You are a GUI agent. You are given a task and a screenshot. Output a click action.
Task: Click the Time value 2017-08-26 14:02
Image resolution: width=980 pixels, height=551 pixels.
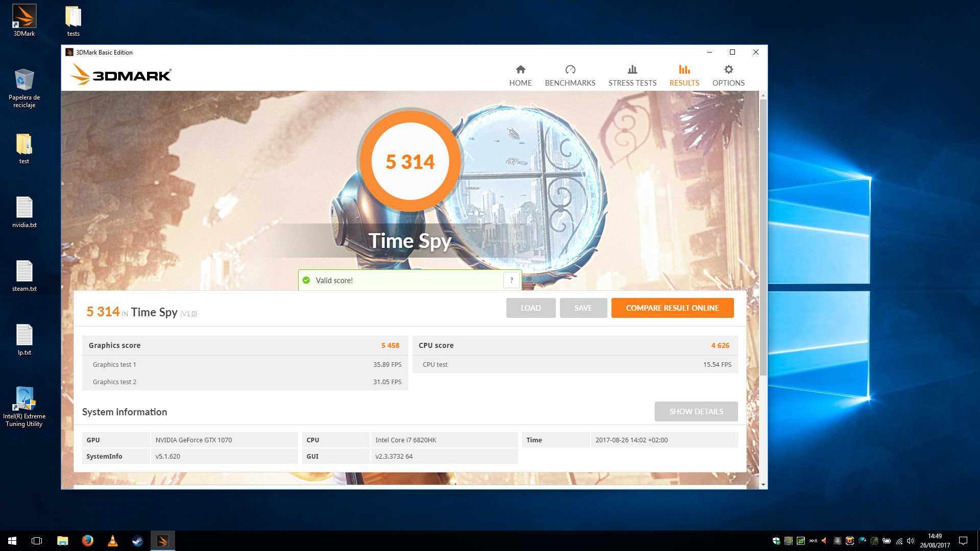pyautogui.click(x=631, y=440)
